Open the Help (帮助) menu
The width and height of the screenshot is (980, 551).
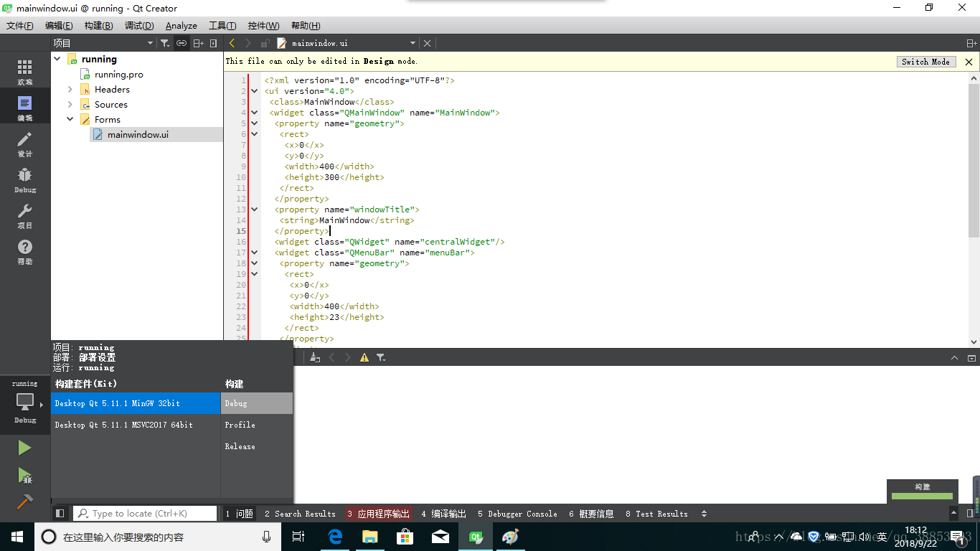click(306, 26)
